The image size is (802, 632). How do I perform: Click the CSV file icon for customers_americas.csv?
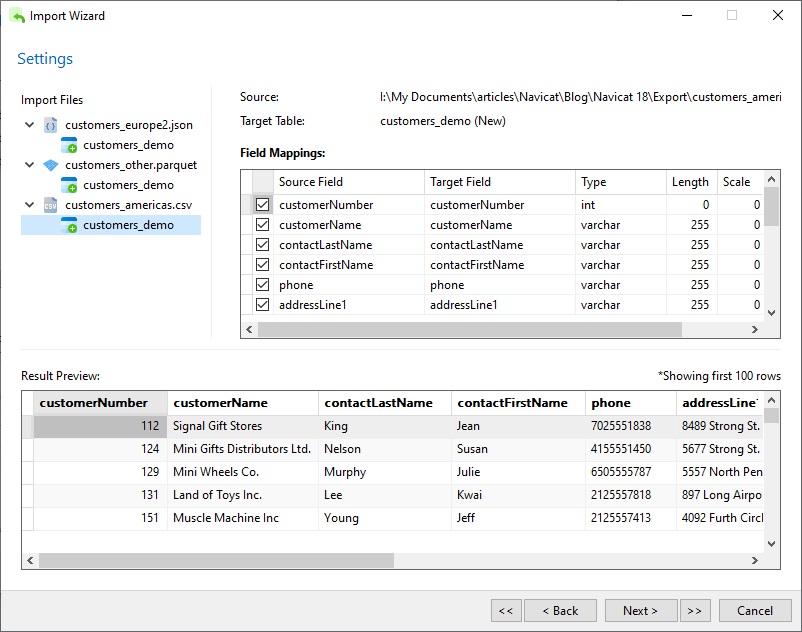click(50, 205)
